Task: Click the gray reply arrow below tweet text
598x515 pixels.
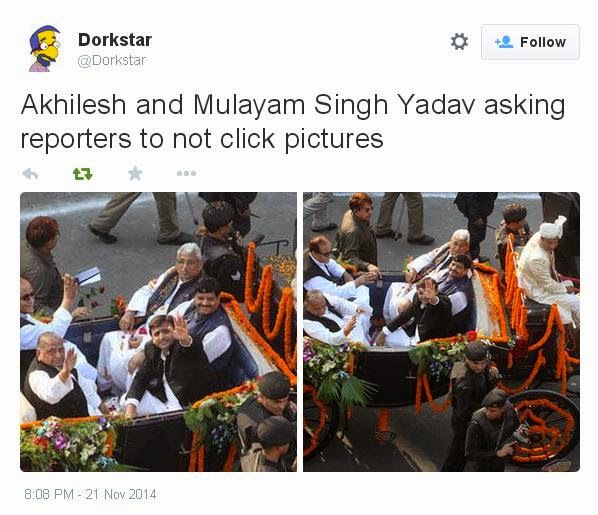Action: (30, 174)
